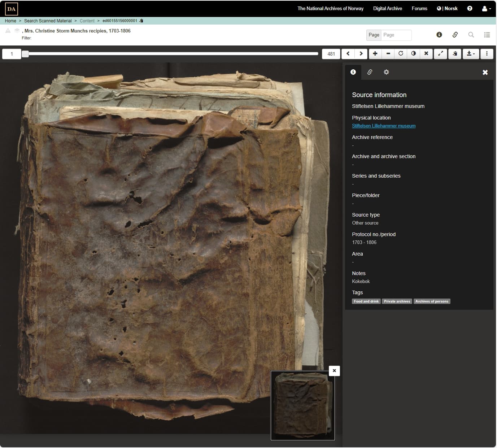This screenshot has height=448, width=497.
Task: Open the three-dot more options menu
Action: pos(487,54)
